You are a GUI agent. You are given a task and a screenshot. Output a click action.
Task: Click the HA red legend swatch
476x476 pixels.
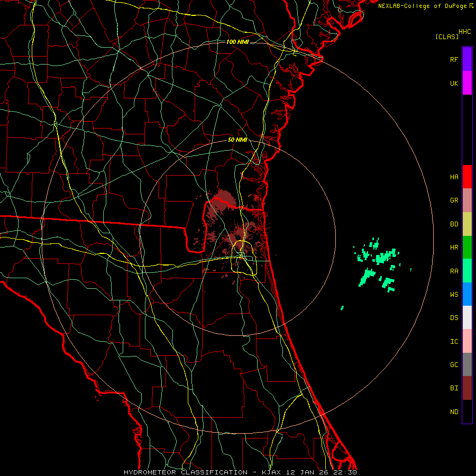click(467, 177)
